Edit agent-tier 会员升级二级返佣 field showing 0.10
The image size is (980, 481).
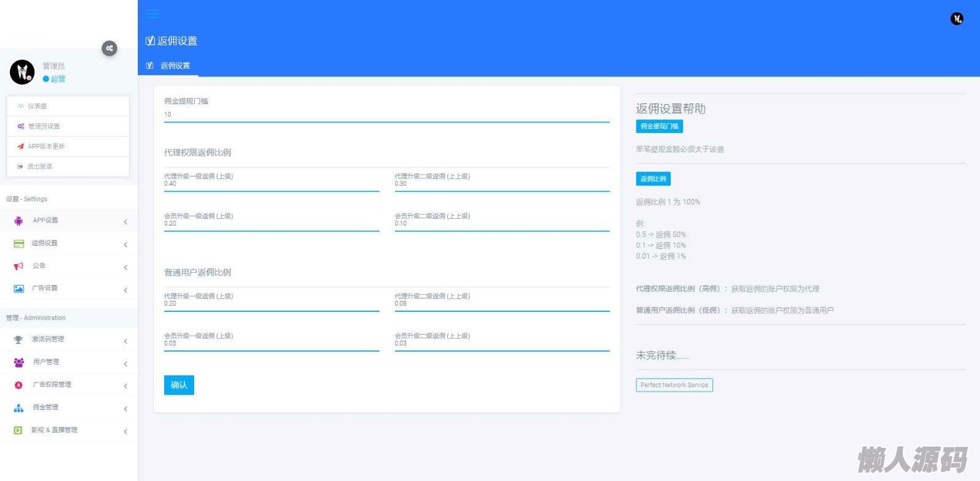502,224
